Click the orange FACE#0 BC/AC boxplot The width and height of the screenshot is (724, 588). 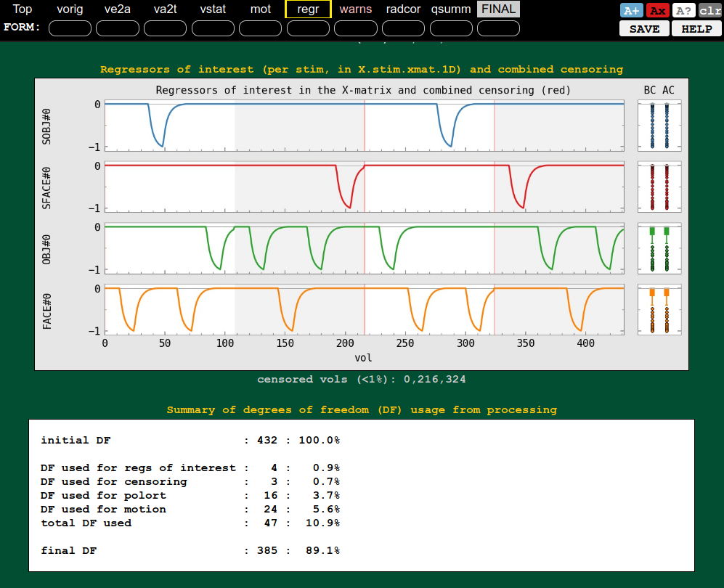tap(659, 309)
